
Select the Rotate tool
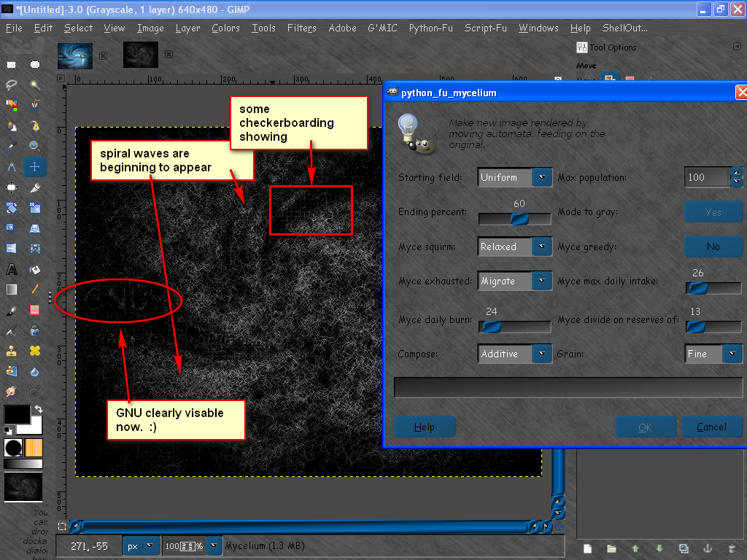click(12, 208)
